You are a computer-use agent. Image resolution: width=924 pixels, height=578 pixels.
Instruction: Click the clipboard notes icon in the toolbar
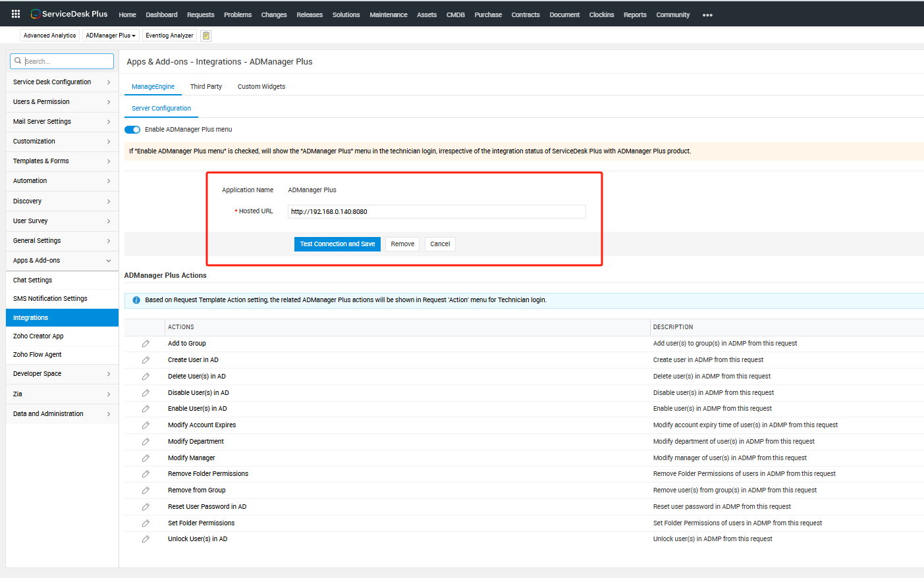[206, 36]
